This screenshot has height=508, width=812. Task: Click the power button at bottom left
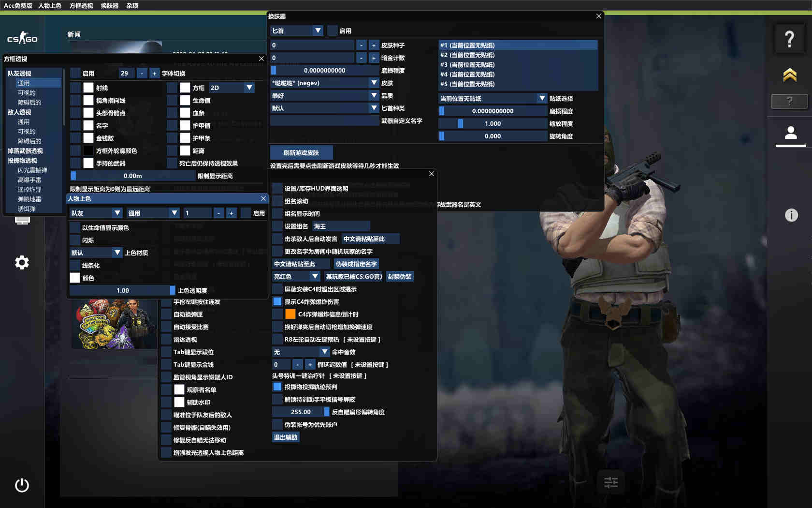tap(21, 486)
